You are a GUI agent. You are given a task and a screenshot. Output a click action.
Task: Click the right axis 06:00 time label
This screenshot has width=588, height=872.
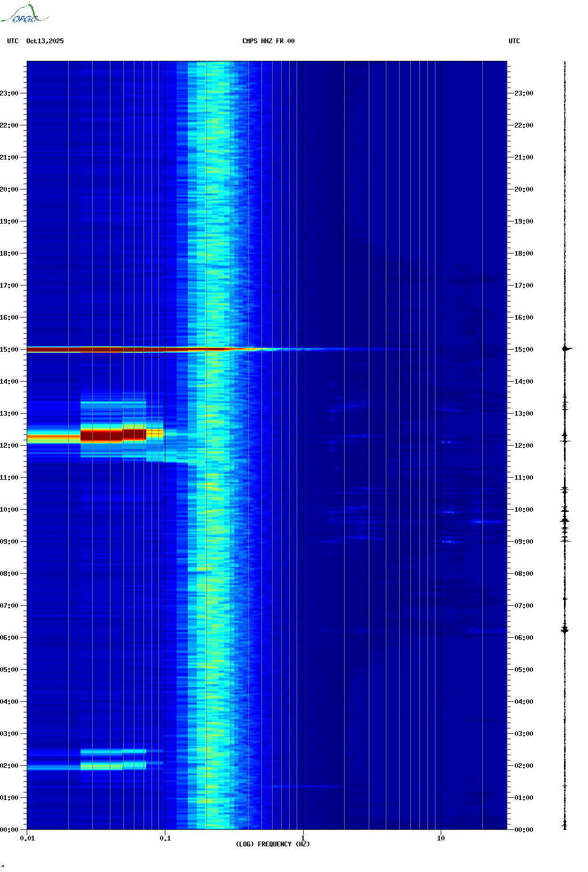524,638
